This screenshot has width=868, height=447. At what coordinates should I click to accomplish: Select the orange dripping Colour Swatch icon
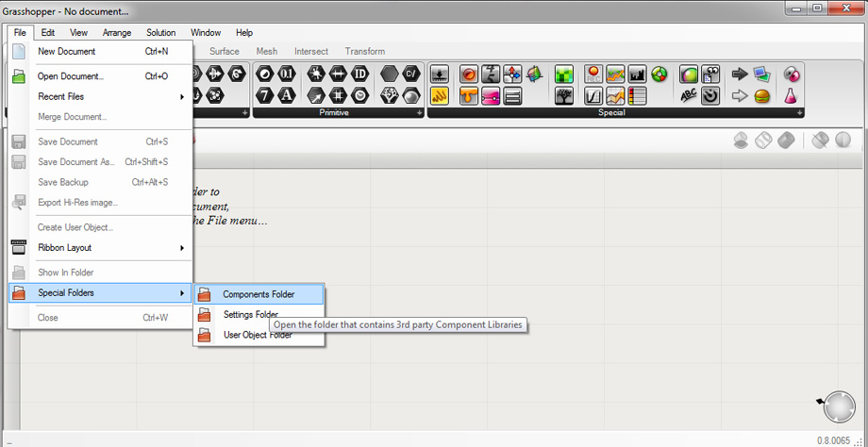tap(468, 95)
